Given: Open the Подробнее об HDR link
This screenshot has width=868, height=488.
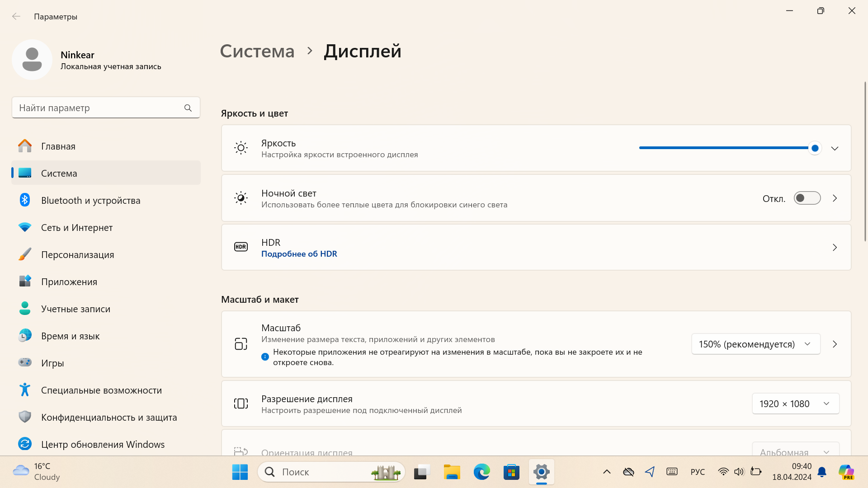Looking at the screenshot, I should (299, 254).
